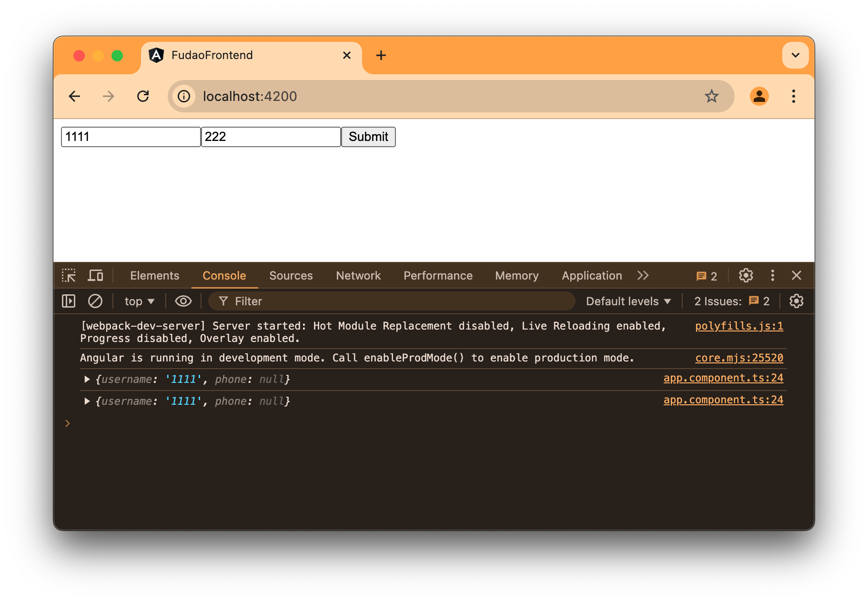Clear the console messages

coord(95,301)
